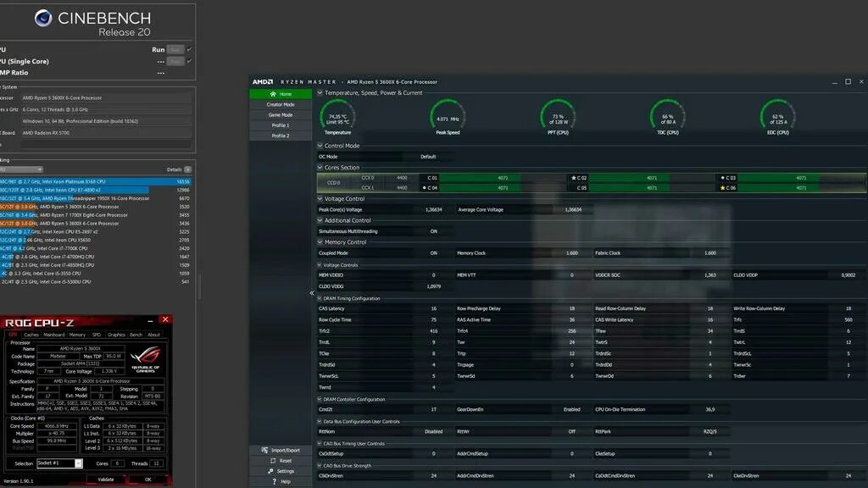
Task: Click the Peak Speed gauge dial
Action: 448,116
